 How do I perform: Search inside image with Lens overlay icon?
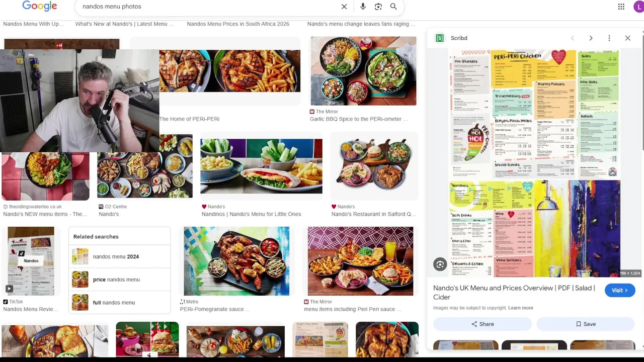point(440,264)
